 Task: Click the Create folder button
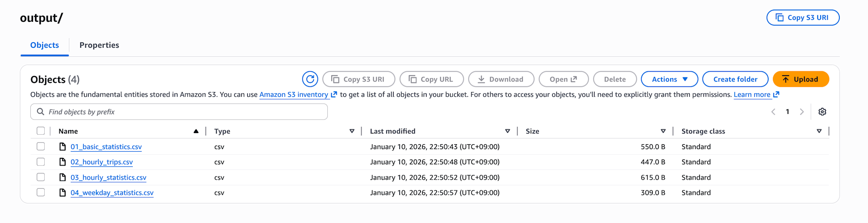pyautogui.click(x=735, y=79)
